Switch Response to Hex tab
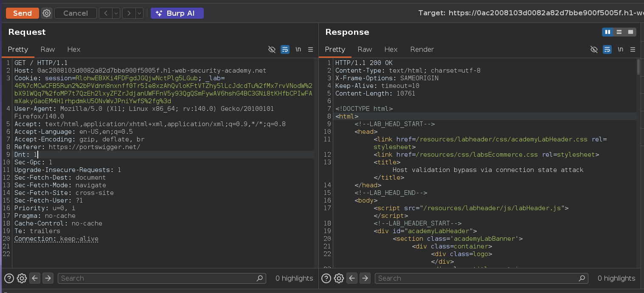This screenshot has width=644, height=293. (x=391, y=49)
